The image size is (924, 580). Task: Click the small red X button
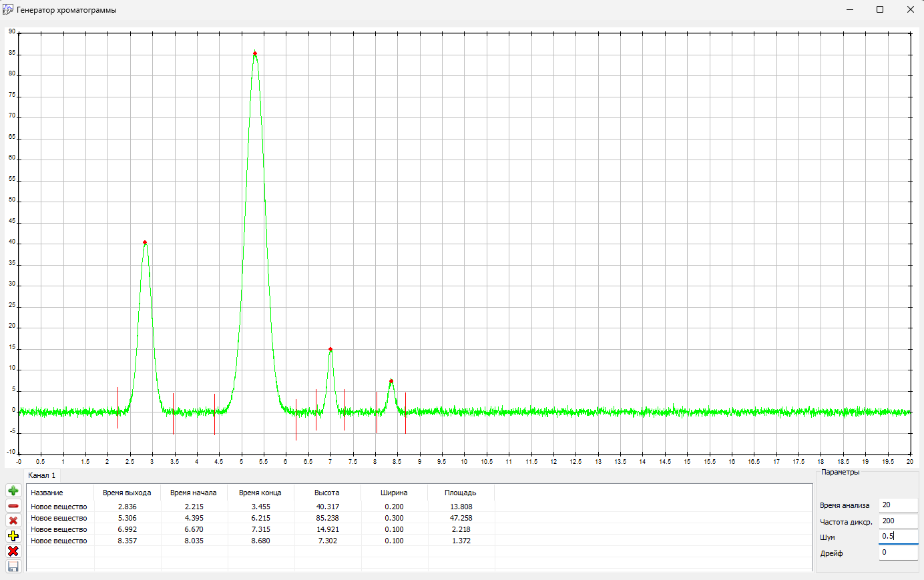point(13,521)
